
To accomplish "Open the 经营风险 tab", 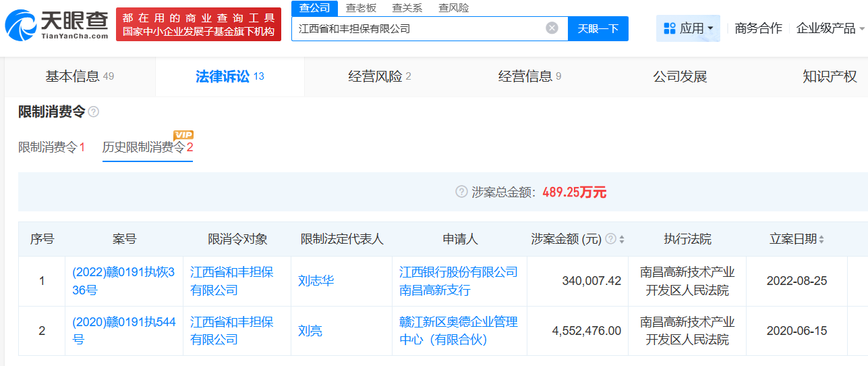I will 379,76.
